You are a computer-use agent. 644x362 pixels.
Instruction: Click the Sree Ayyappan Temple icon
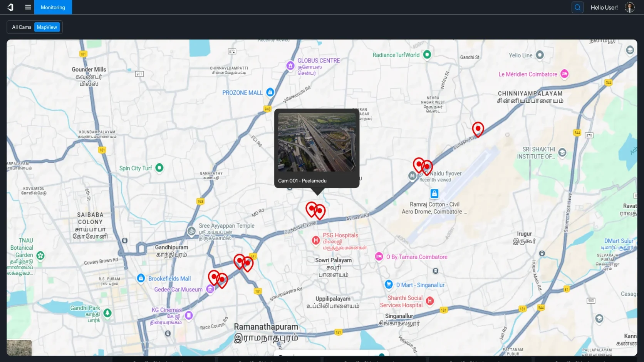coord(191,231)
